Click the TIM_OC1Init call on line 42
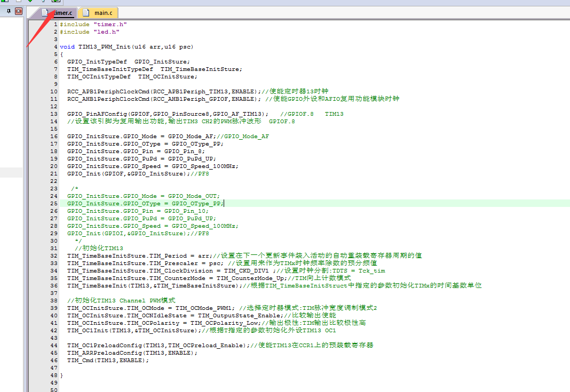Viewport: 570px width, 392px height. click(86, 331)
